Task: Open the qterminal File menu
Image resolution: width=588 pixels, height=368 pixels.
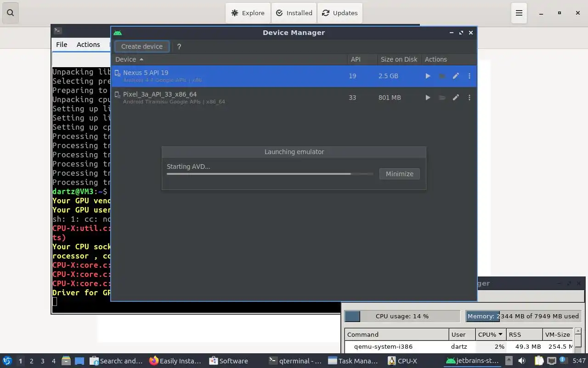Action: coord(62,45)
